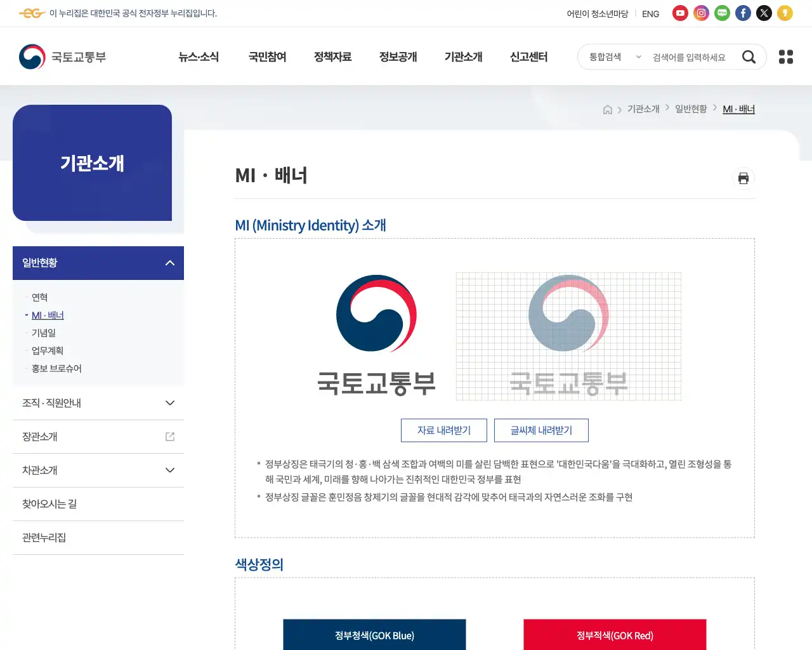Open the 국민참여 main menu
This screenshot has height=650, width=812.
pyautogui.click(x=267, y=57)
